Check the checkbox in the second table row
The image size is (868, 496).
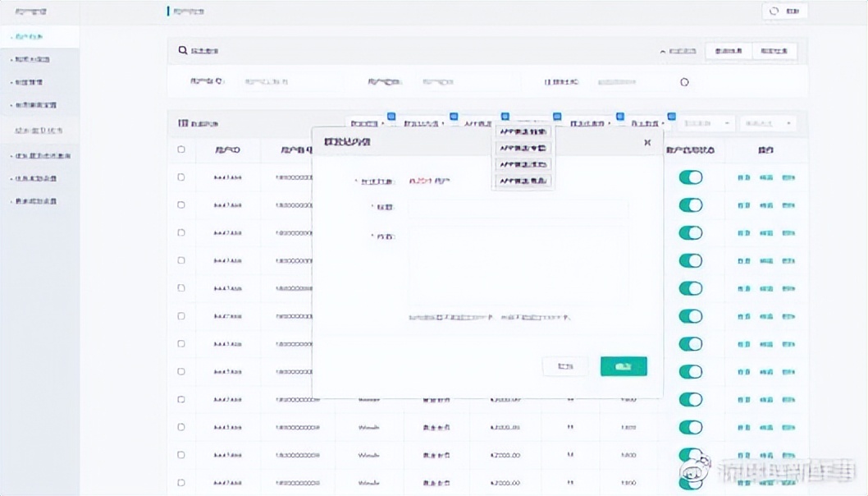pyautogui.click(x=181, y=205)
